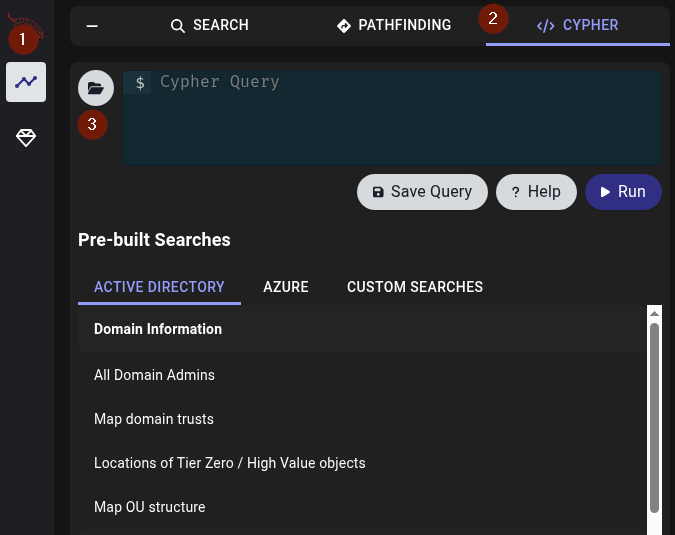Choose the All Domain Admins search
This screenshot has width=675, height=535.
coord(154,375)
